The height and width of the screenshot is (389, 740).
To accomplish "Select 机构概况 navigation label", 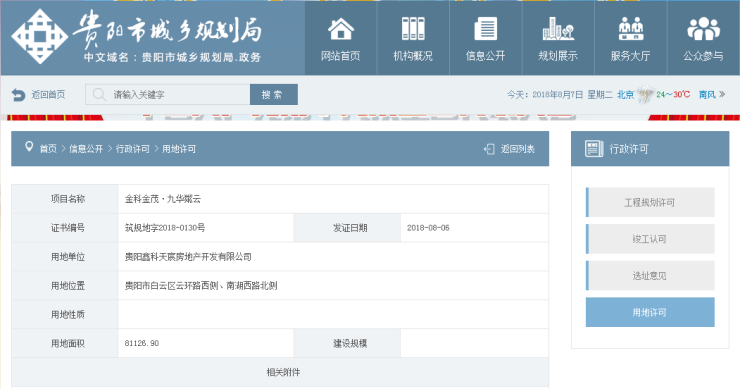I will tap(413, 56).
